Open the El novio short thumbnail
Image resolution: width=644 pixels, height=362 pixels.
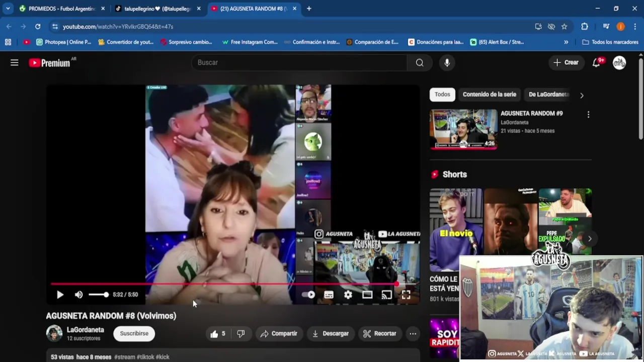pos(456,229)
